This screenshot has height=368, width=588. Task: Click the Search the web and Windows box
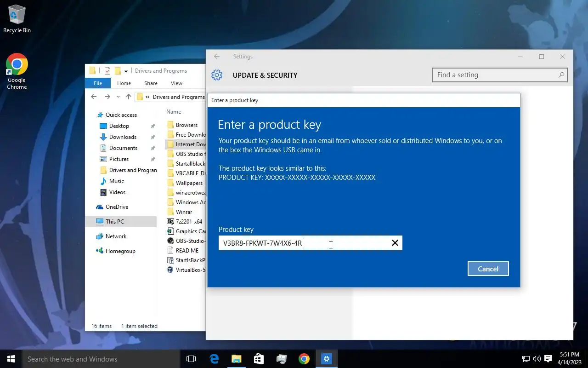coord(101,359)
